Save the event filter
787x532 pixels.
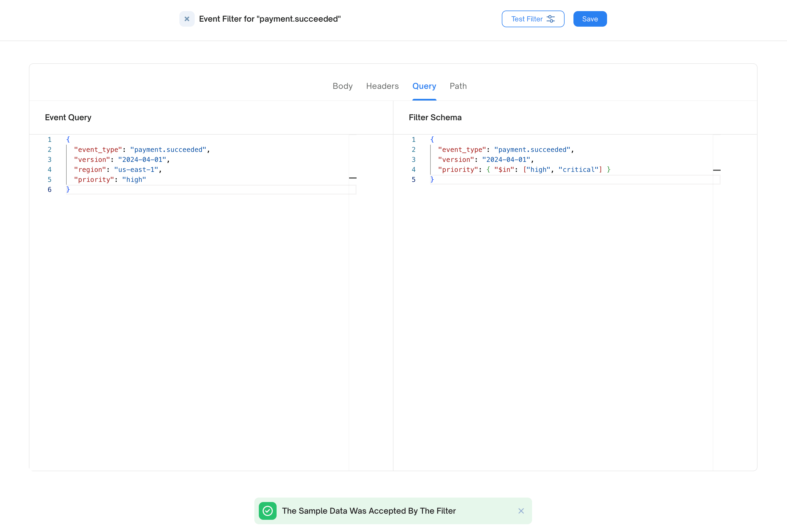(x=590, y=19)
